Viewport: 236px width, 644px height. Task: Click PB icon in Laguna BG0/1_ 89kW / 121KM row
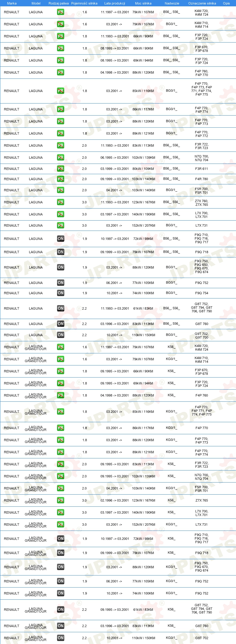pos(60,133)
